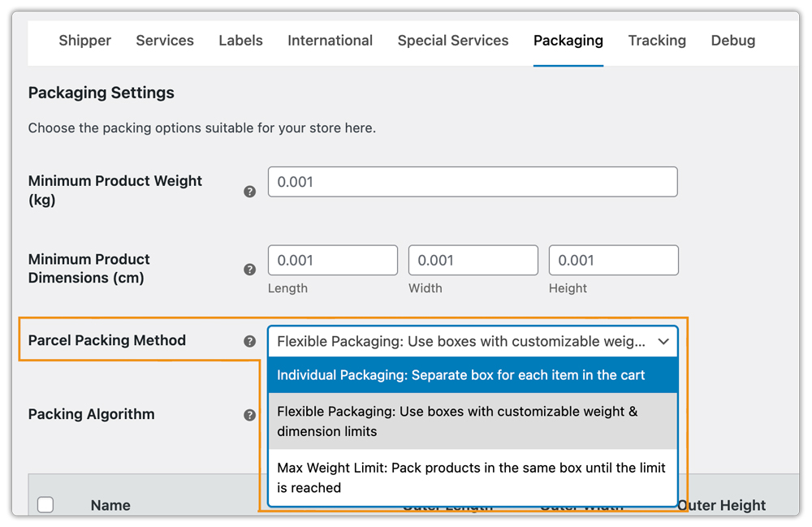Click the Width dimension input field
The width and height of the screenshot is (812, 527).
point(473,260)
